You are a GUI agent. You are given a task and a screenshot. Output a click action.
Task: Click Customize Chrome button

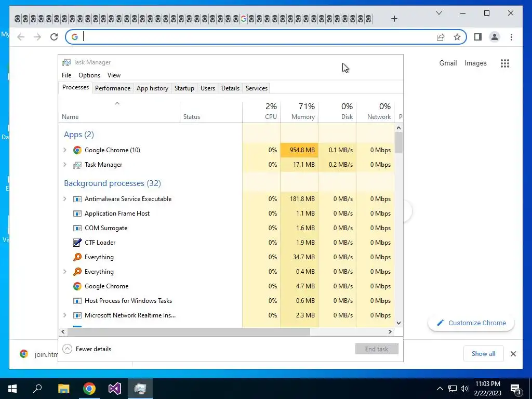471,323
